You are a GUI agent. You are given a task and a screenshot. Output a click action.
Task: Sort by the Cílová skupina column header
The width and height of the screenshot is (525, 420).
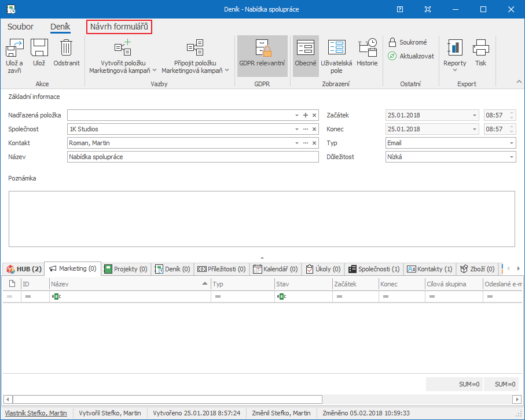click(454, 284)
